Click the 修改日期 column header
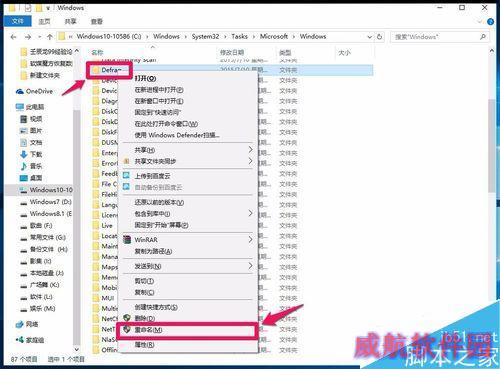Image resolution: width=500 pixels, height=369 pixels. tap(232, 52)
